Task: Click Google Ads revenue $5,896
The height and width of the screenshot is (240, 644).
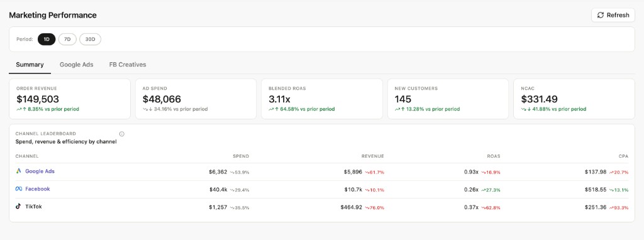Action: pyautogui.click(x=353, y=172)
